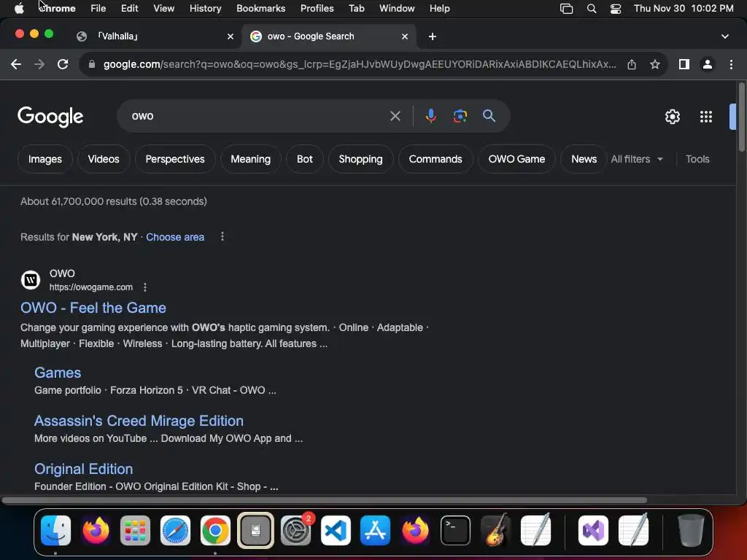Viewport: 747px width, 560px height.
Task: Open Finder from the Dock
Action: pyautogui.click(x=55, y=531)
